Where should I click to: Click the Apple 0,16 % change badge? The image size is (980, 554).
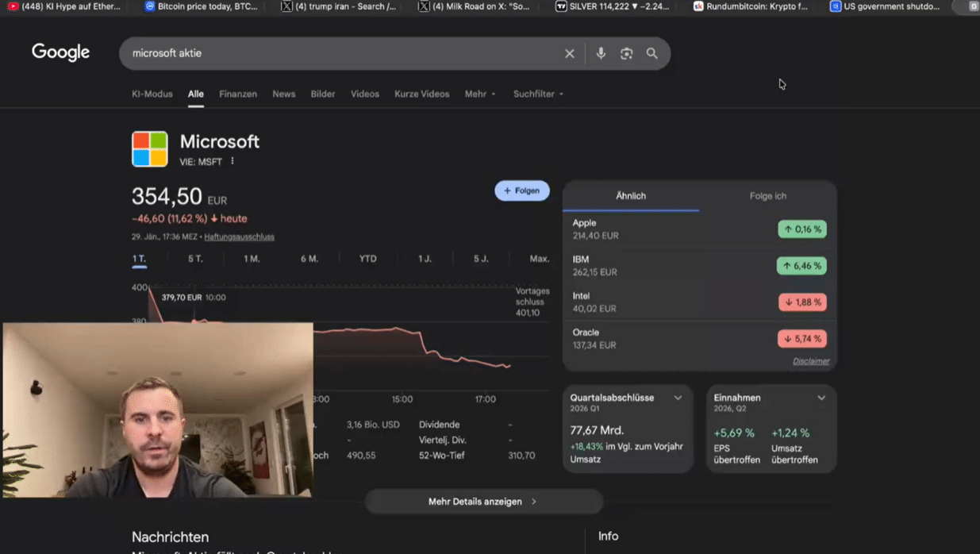pyautogui.click(x=802, y=229)
